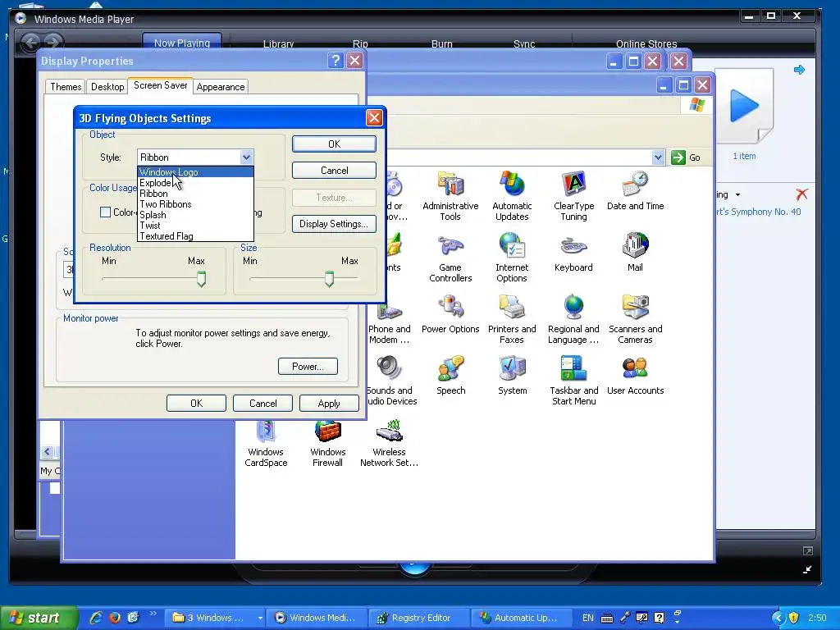840x630 pixels.
Task: Open Mail icon in Control Panel
Action: (635, 253)
